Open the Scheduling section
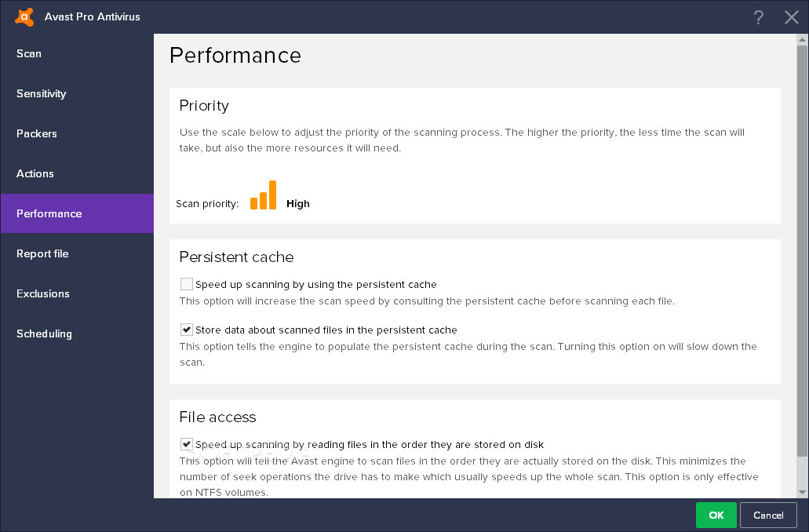This screenshot has width=809, height=532. pos(44,333)
